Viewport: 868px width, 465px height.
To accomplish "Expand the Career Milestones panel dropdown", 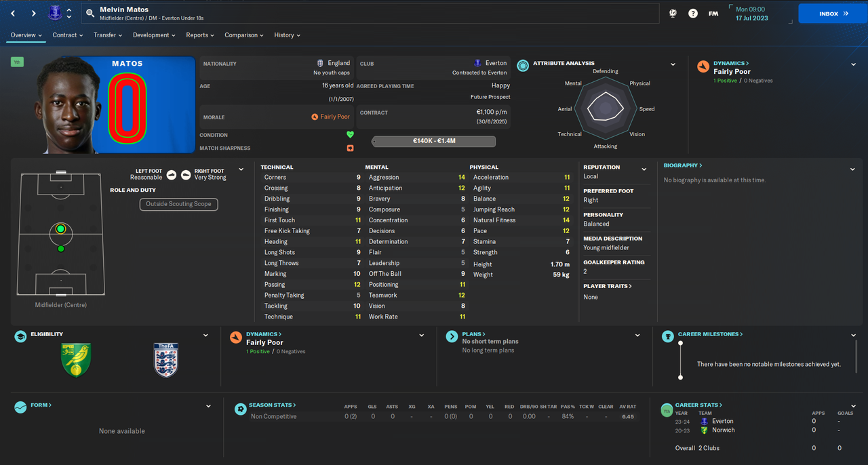I will 853,335.
